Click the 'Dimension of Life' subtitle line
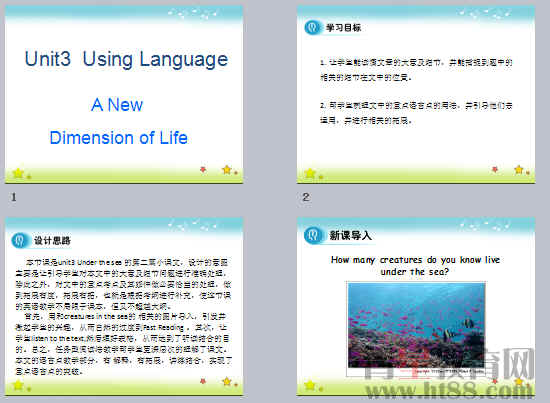This screenshot has width=550, height=403. point(119,137)
